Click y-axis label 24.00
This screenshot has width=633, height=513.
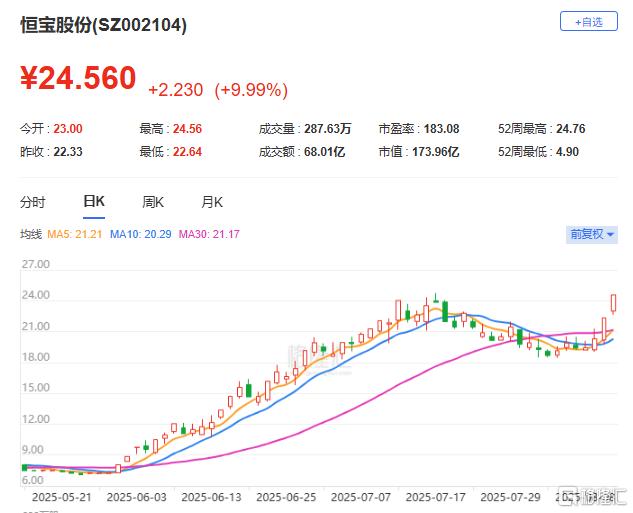pyautogui.click(x=36, y=295)
